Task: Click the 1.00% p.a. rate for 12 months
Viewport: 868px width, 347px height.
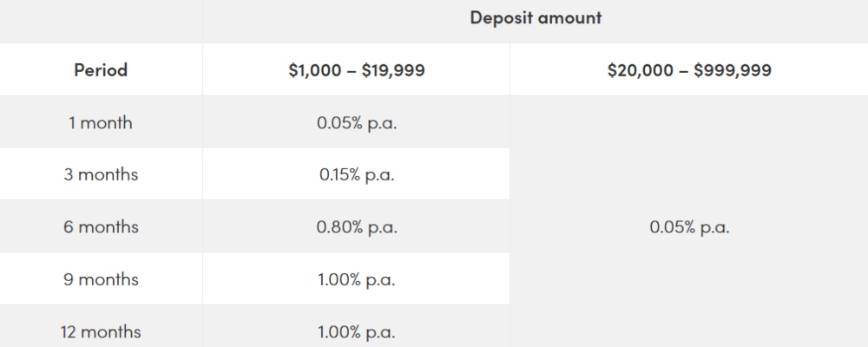Action: point(357,331)
